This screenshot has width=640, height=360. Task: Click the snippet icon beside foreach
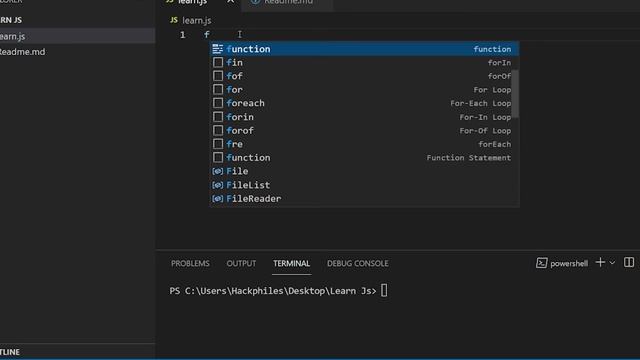click(218, 103)
